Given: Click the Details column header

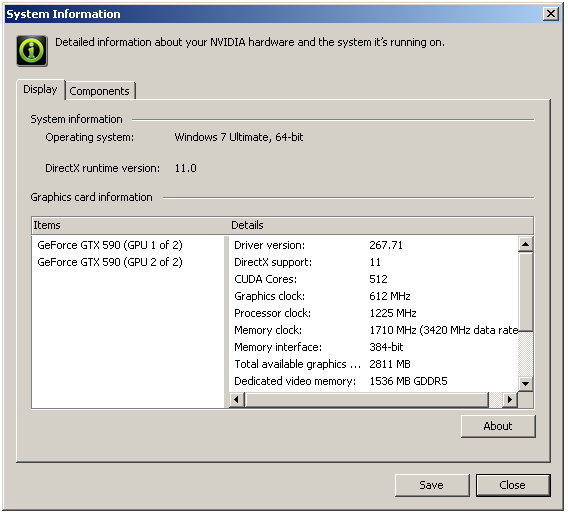Looking at the screenshot, I should [381, 225].
